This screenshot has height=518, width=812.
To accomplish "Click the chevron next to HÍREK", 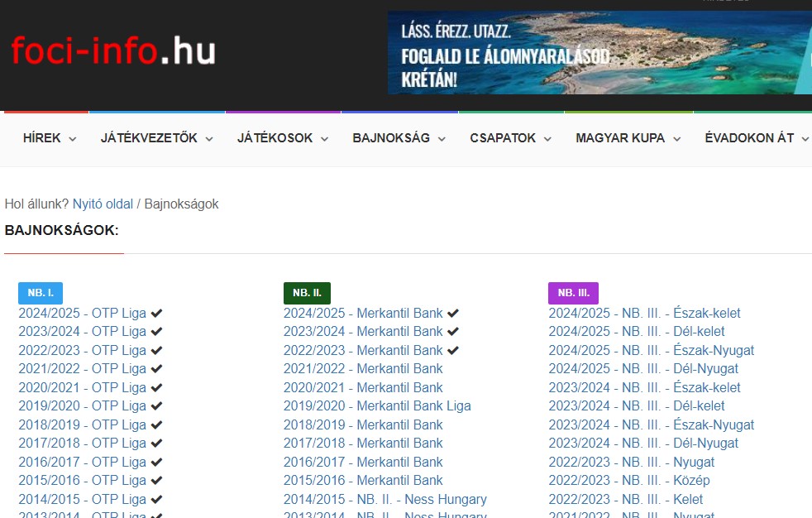I will click(73, 139).
